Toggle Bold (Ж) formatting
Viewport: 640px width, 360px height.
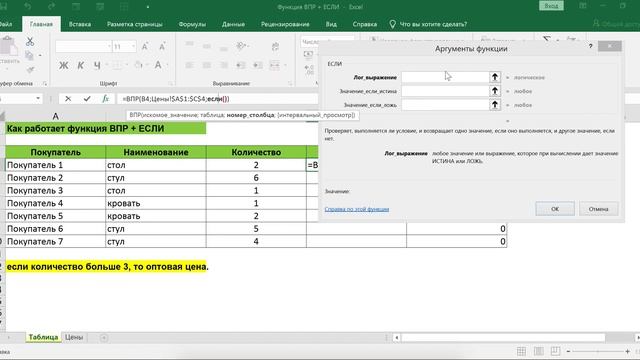click(64, 65)
